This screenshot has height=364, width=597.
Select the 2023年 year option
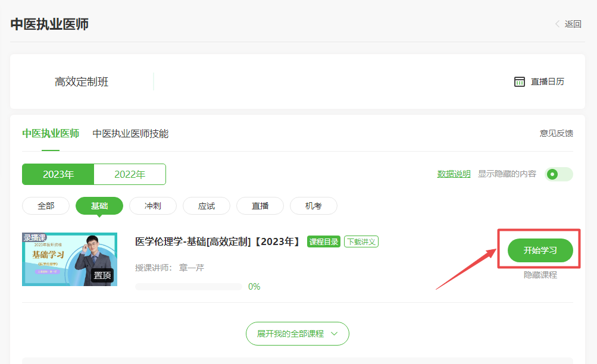tap(58, 174)
